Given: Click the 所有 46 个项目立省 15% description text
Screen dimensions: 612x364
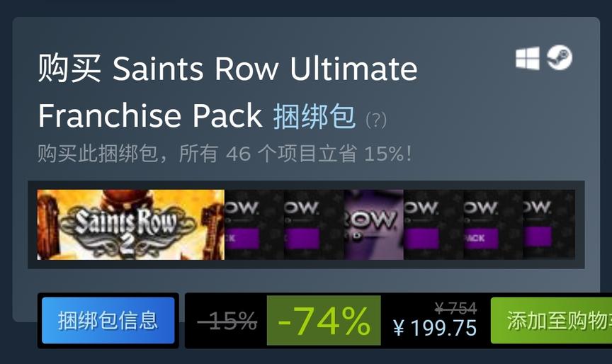Looking at the screenshot, I should pyautogui.click(x=295, y=154).
